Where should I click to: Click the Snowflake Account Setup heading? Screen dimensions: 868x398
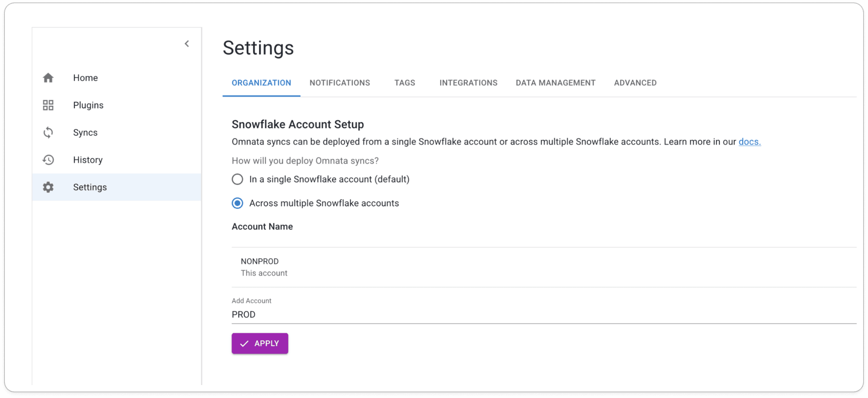point(298,124)
